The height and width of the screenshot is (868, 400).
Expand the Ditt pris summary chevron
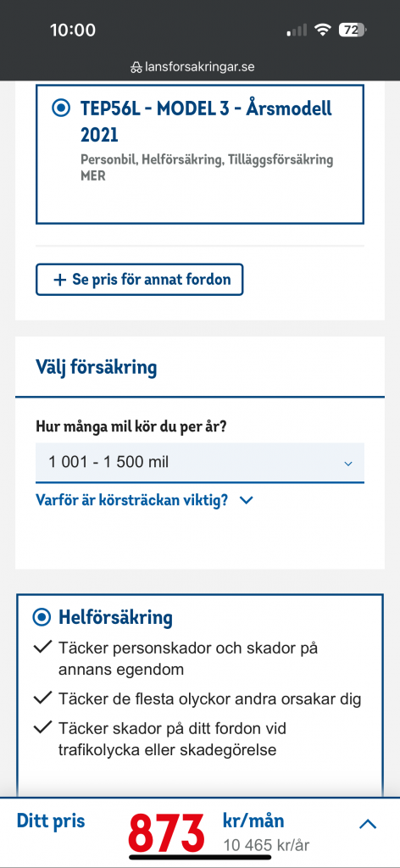point(368,824)
